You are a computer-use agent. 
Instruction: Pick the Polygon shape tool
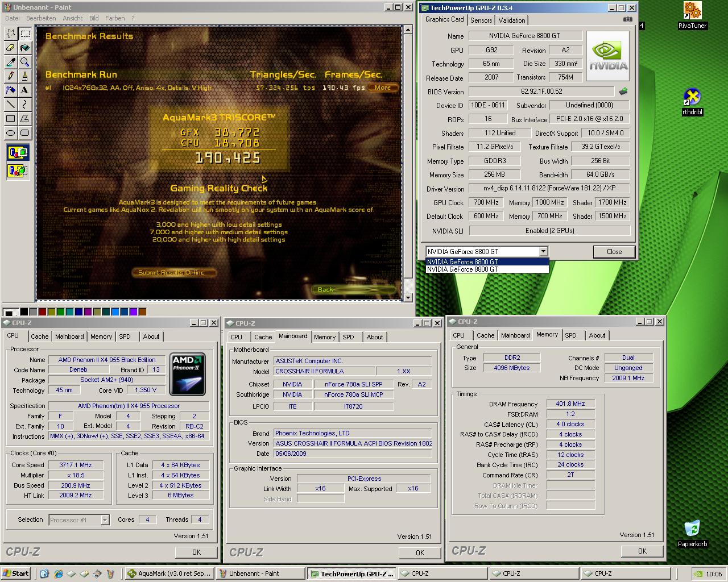click(25, 119)
